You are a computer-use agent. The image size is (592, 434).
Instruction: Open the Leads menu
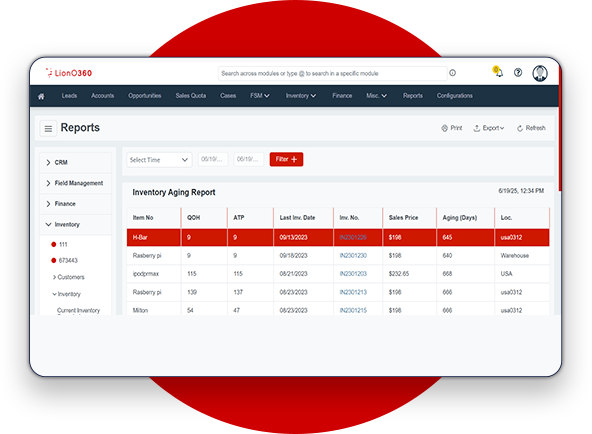point(69,96)
